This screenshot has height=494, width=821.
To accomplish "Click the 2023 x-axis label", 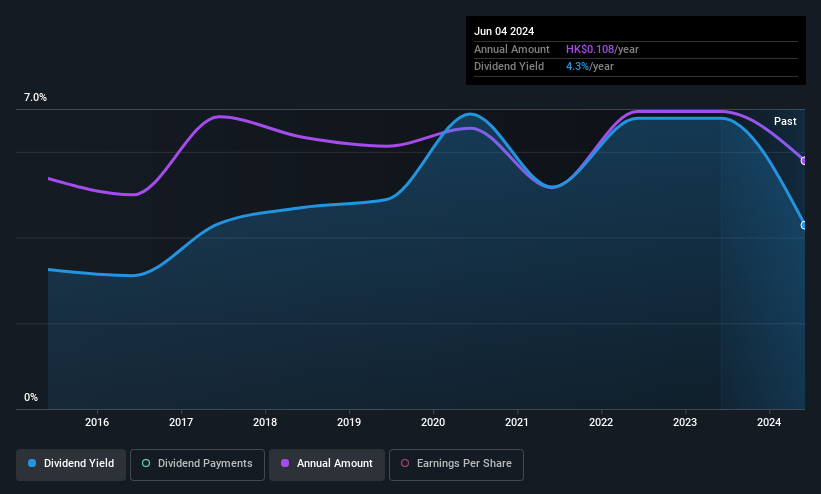I will point(685,422).
